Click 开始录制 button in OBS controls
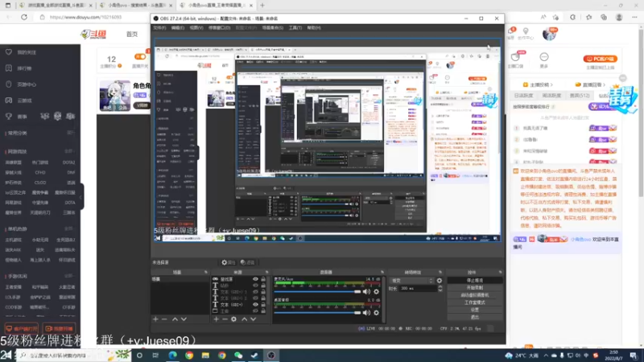This screenshot has height=362, width=644. tap(475, 288)
